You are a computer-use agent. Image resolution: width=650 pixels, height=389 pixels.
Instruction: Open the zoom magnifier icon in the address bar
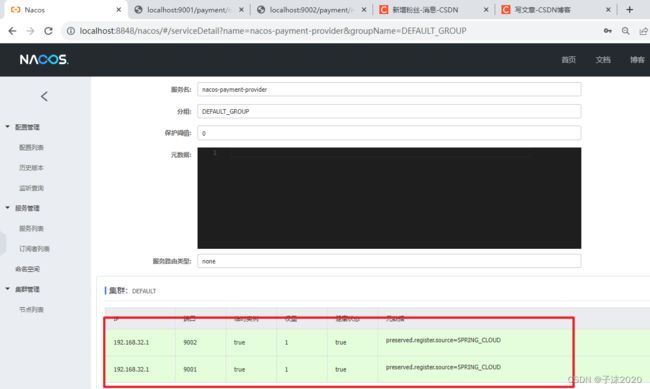[626, 31]
